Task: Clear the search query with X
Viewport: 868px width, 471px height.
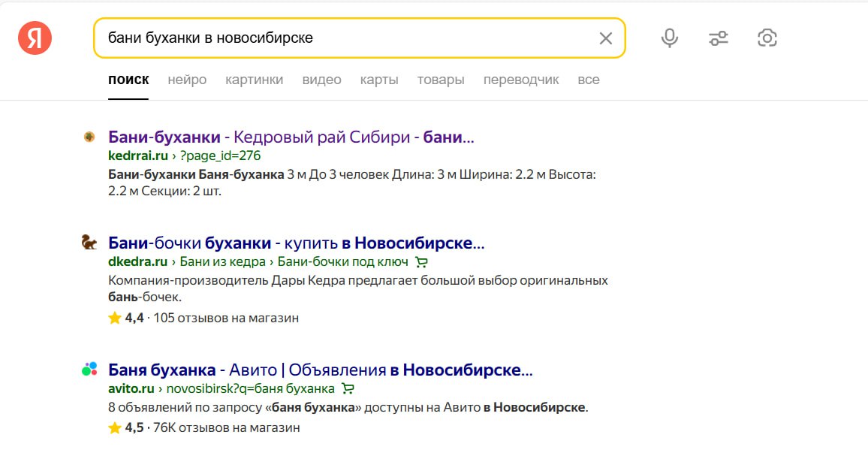Action: tap(605, 38)
